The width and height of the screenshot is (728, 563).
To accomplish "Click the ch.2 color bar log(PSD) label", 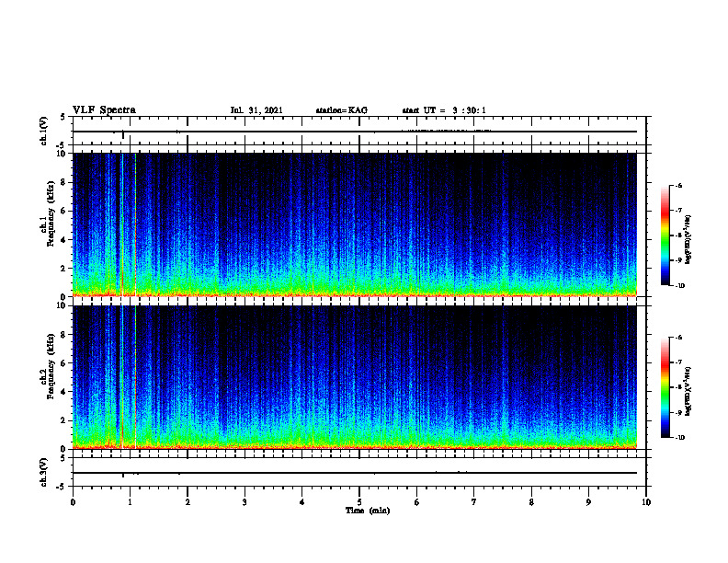I will pyautogui.click(x=688, y=392).
